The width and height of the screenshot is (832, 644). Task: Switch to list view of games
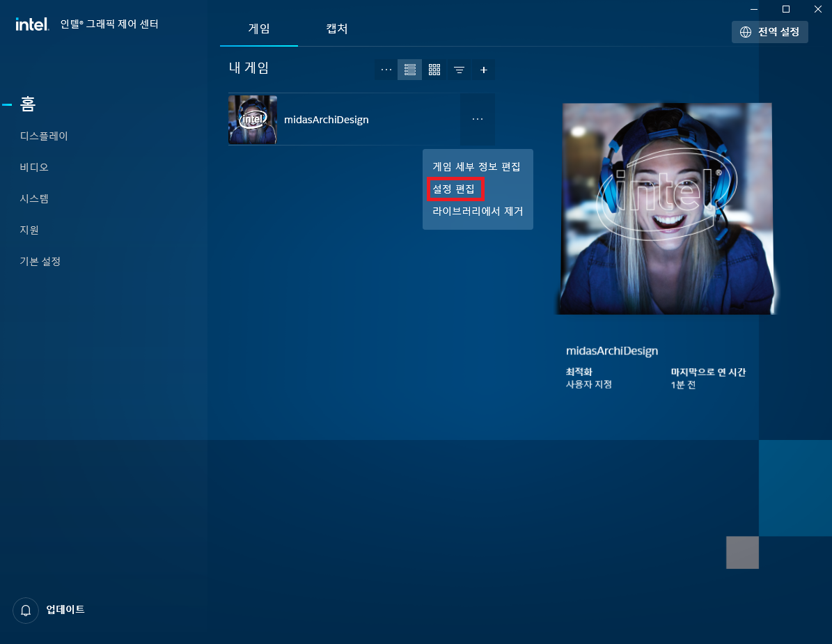pyautogui.click(x=409, y=70)
